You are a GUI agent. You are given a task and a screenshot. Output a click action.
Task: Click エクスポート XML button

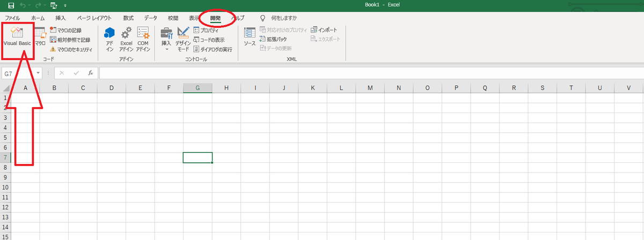pos(325,38)
